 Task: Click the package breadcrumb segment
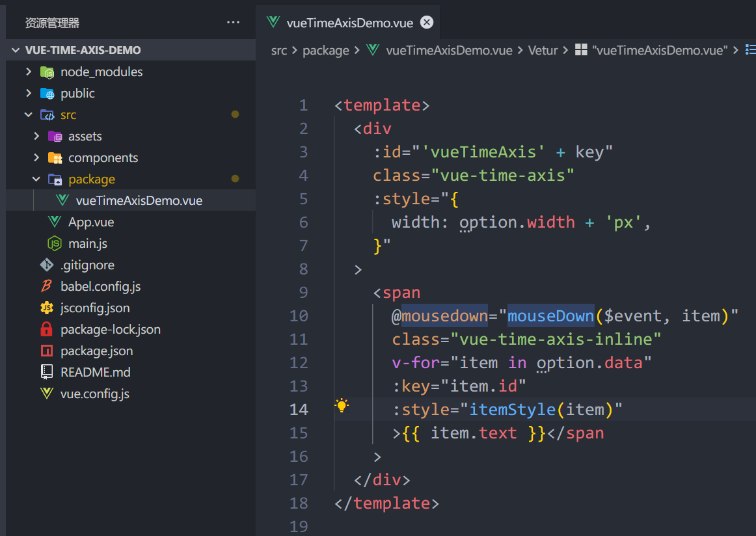pos(326,51)
